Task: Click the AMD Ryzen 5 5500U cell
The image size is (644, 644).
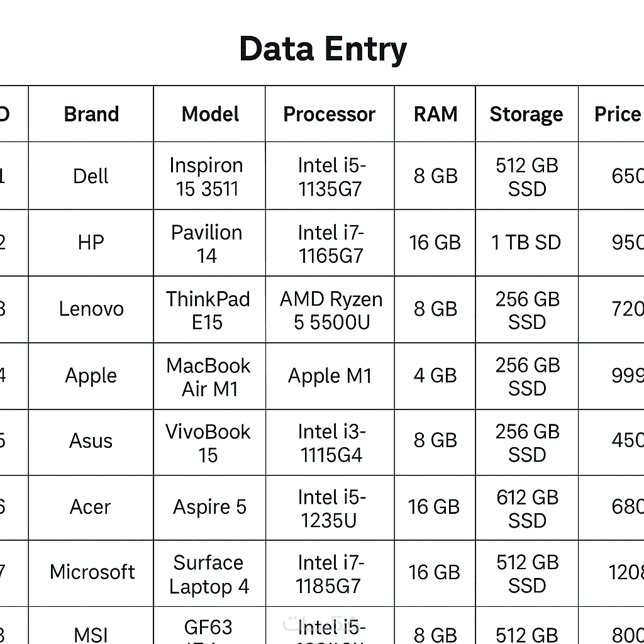Action: [331, 311]
